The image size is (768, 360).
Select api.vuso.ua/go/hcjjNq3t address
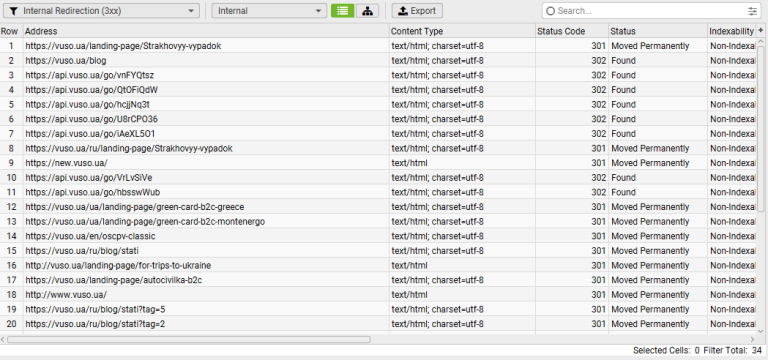tap(206, 104)
